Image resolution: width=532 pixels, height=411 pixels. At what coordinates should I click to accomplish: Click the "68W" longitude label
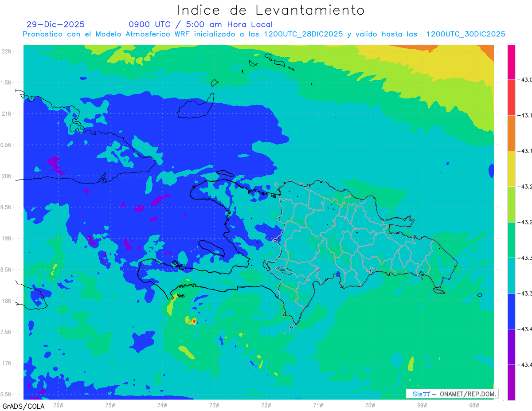473,405
